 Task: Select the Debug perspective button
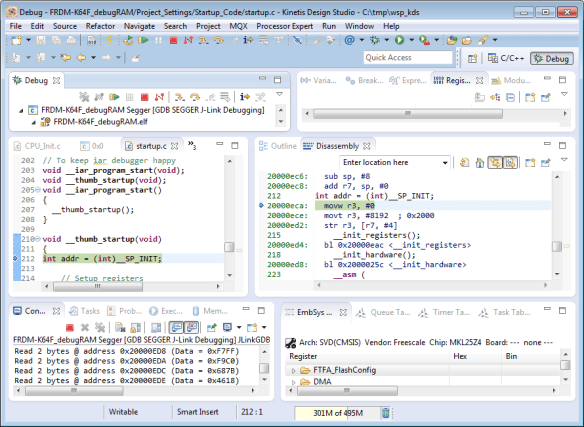click(x=552, y=58)
